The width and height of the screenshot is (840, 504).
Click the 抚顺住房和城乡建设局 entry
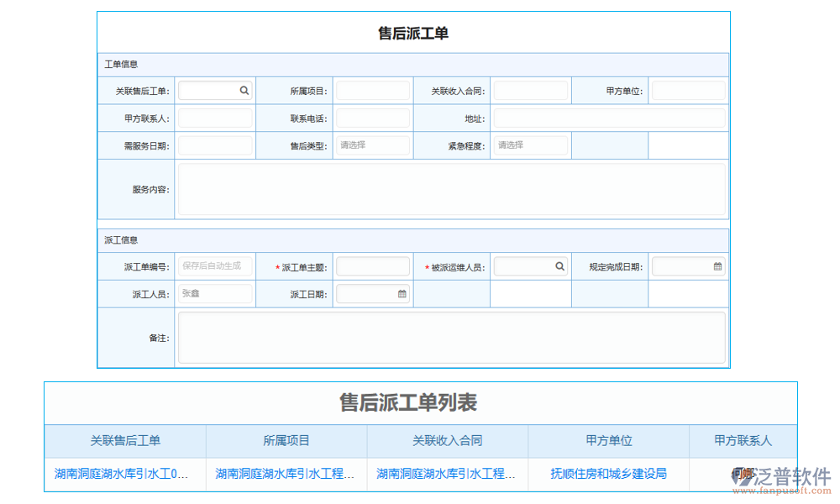tap(608, 473)
